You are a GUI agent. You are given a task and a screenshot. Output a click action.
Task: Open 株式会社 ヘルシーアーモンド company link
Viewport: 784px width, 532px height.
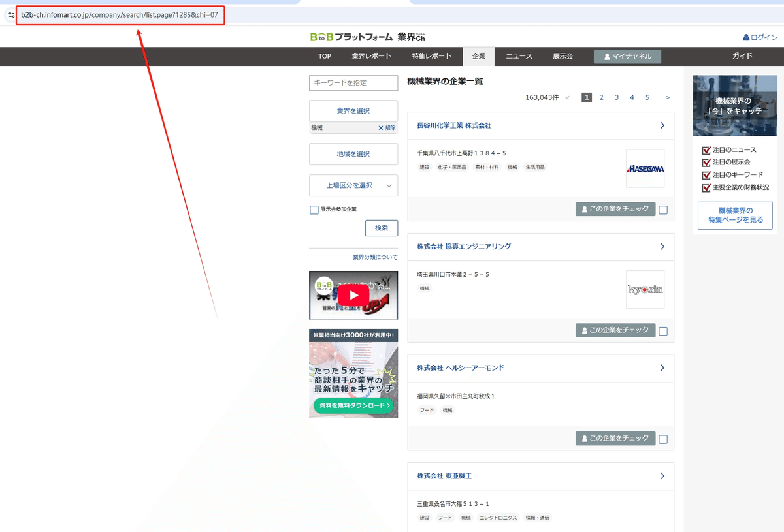(461, 368)
